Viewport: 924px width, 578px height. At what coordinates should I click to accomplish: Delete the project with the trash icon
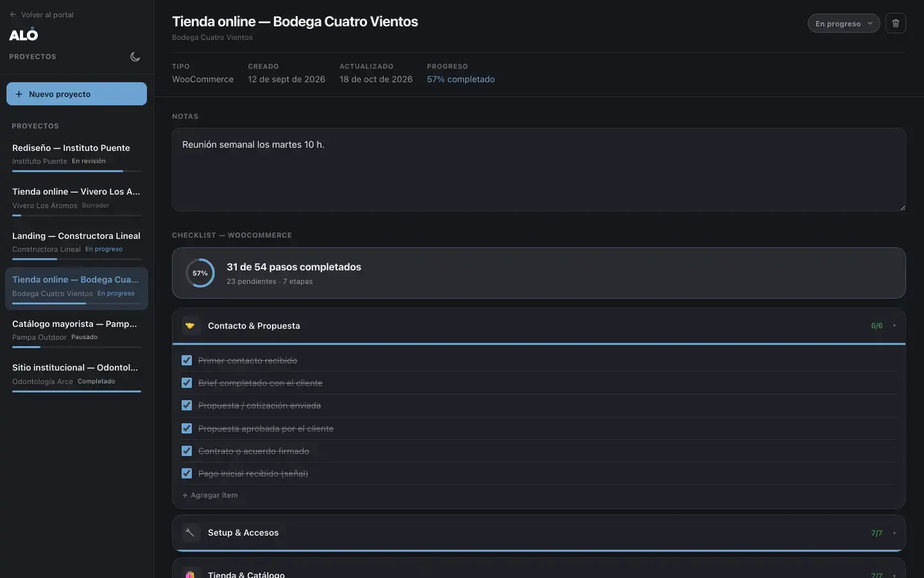click(x=896, y=23)
